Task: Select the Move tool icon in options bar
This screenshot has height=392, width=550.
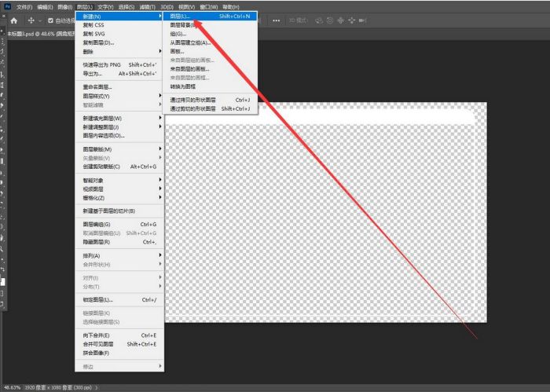Action: point(30,21)
